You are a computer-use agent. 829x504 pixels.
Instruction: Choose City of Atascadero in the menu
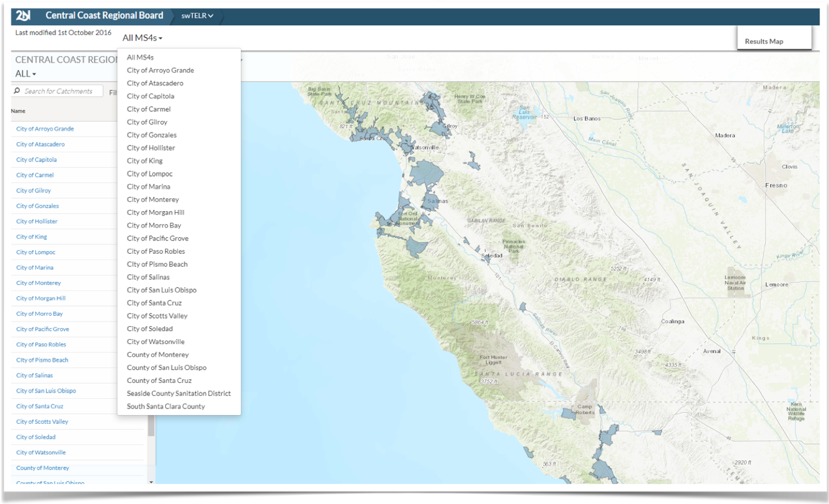[155, 83]
